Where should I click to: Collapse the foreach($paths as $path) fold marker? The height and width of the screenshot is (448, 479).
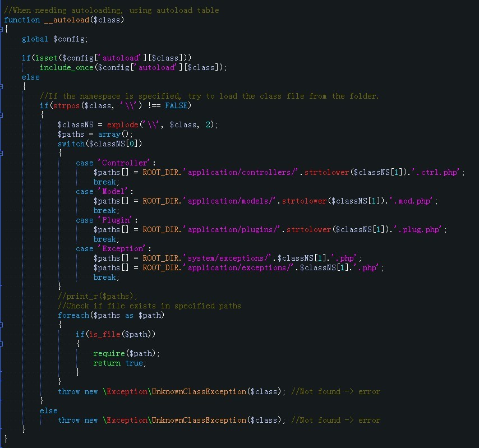(x=1, y=325)
